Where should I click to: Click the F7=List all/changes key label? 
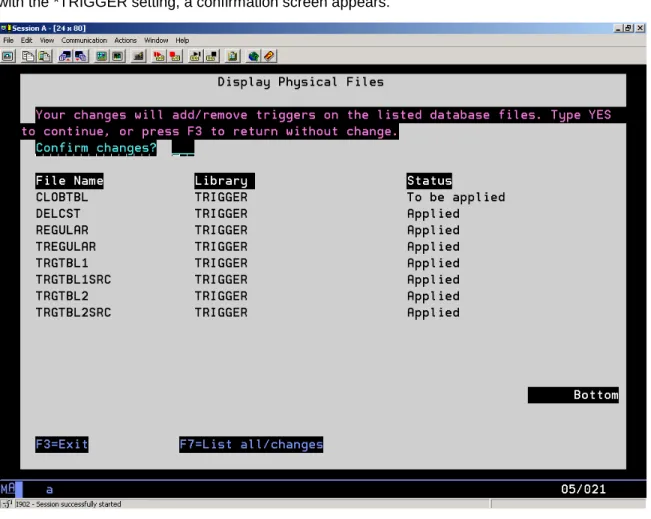(x=251, y=445)
